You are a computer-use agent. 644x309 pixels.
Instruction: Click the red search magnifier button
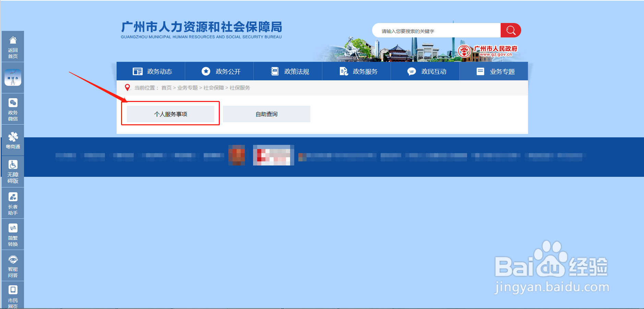tap(511, 31)
